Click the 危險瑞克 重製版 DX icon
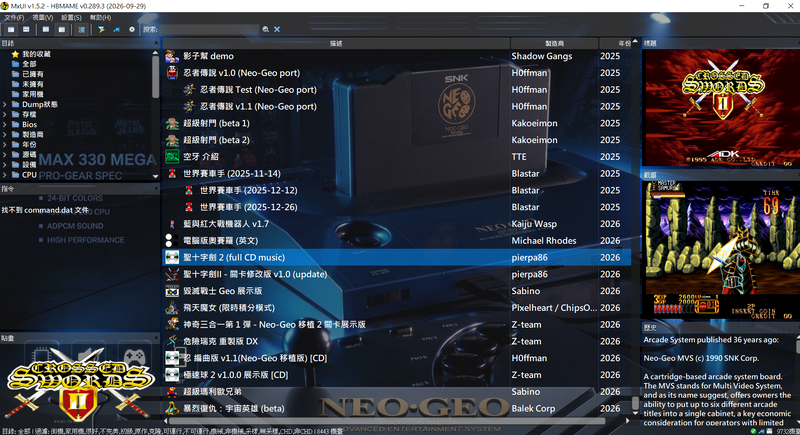The width and height of the screenshot is (800, 435). pos(172,341)
